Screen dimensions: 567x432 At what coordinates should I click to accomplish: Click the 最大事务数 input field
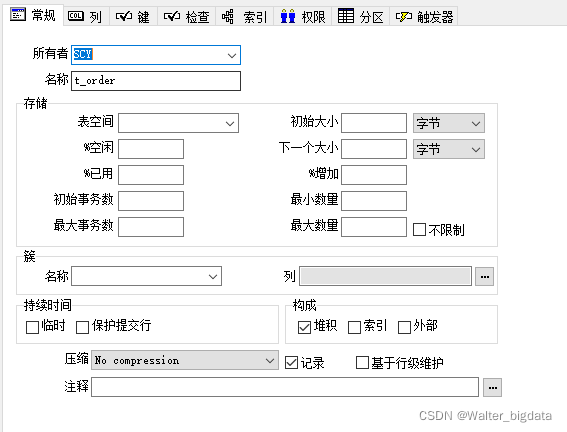(x=151, y=227)
